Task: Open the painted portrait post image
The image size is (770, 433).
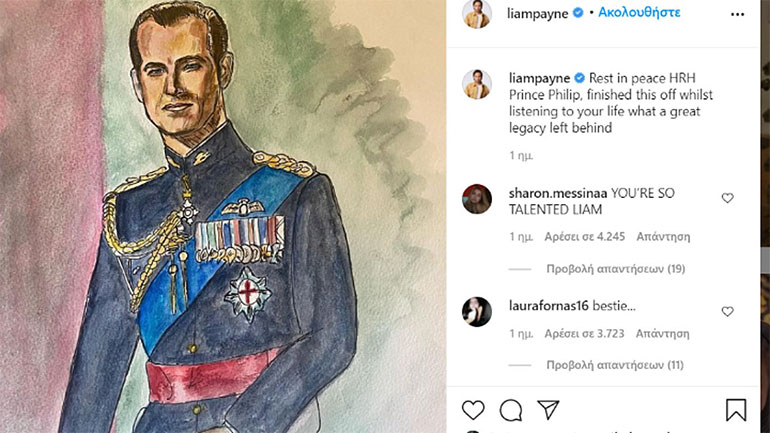Action: coord(222,216)
